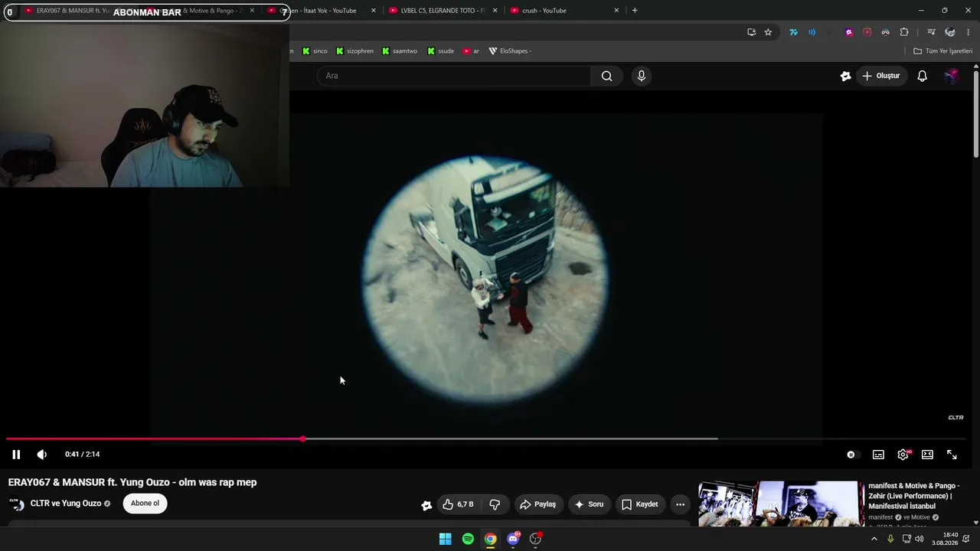Open Chrome media controls
The height and width of the screenshot is (551, 980).
(931, 32)
